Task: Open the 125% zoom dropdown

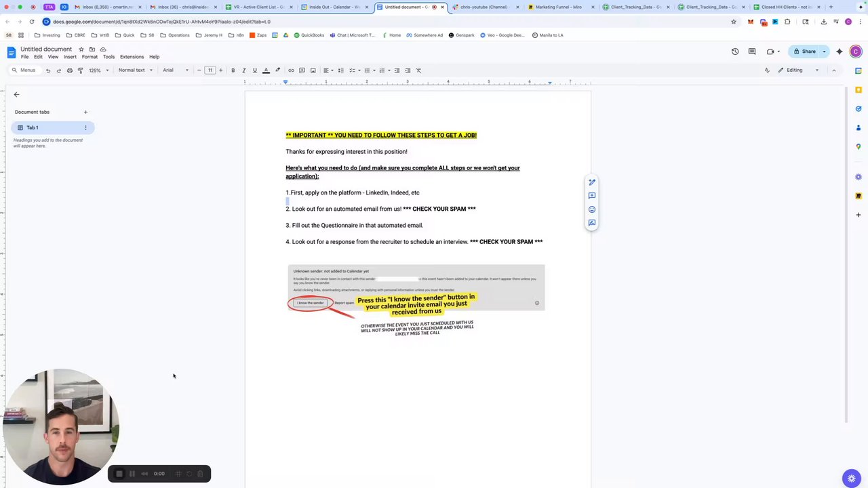Action: (98, 70)
